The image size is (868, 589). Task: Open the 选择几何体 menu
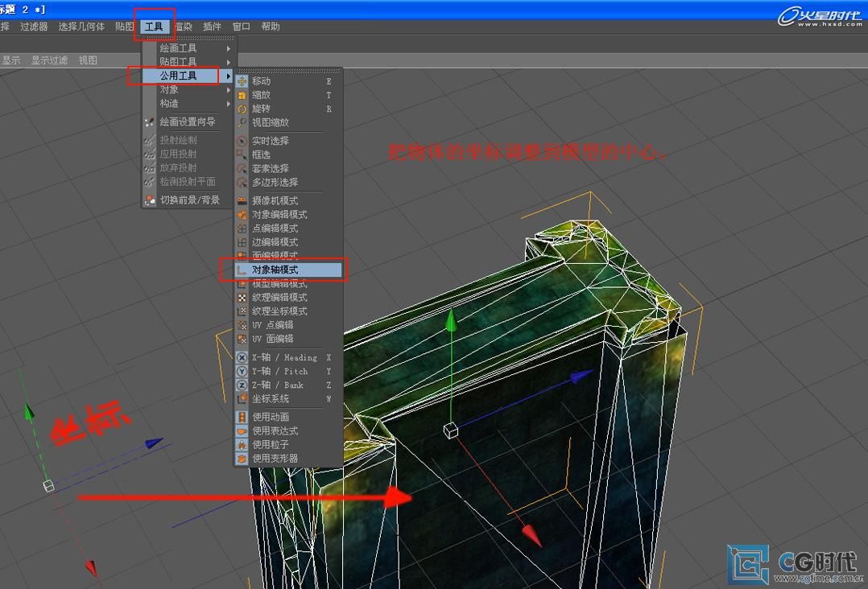click(81, 27)
